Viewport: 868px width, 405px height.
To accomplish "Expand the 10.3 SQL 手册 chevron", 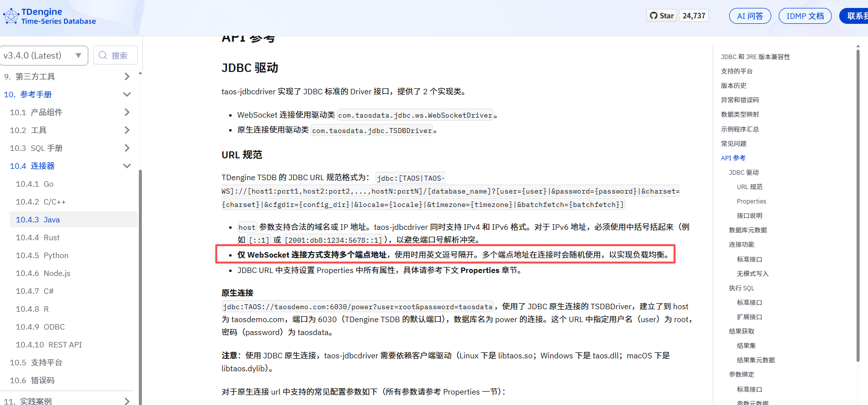I will pos(127,148).
